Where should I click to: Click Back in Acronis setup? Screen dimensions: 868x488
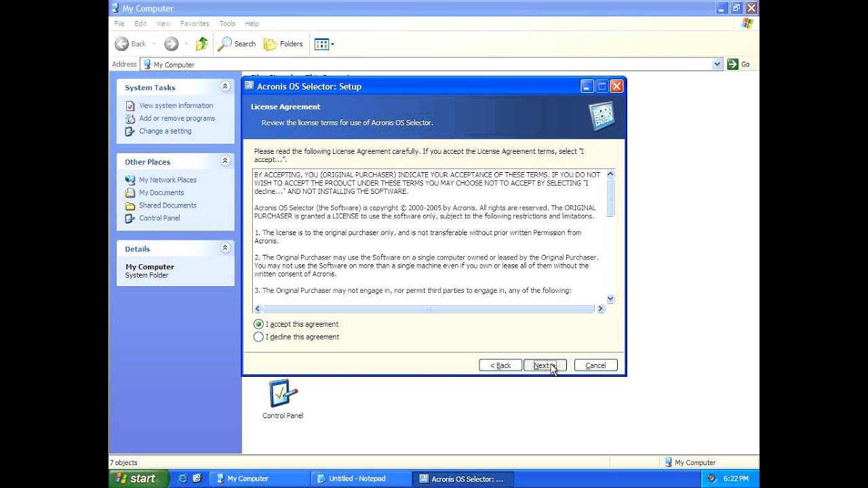tap(500, 365)
